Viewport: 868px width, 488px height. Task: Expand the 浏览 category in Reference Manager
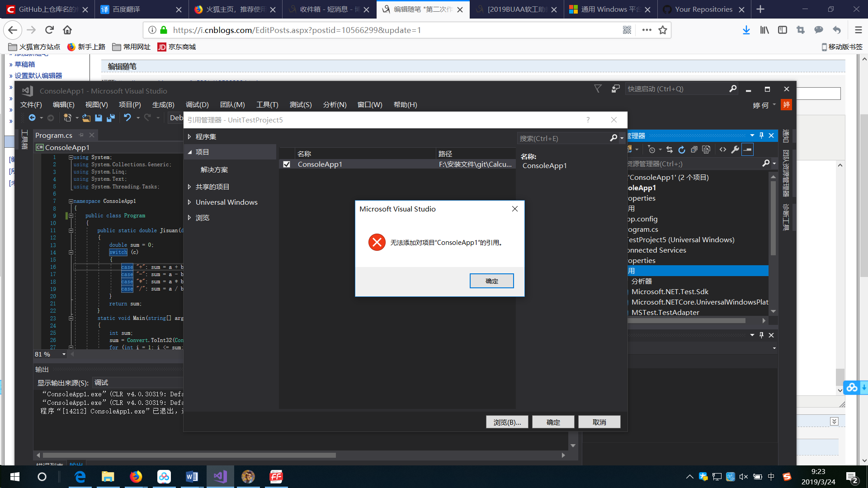tap(189, 218)
